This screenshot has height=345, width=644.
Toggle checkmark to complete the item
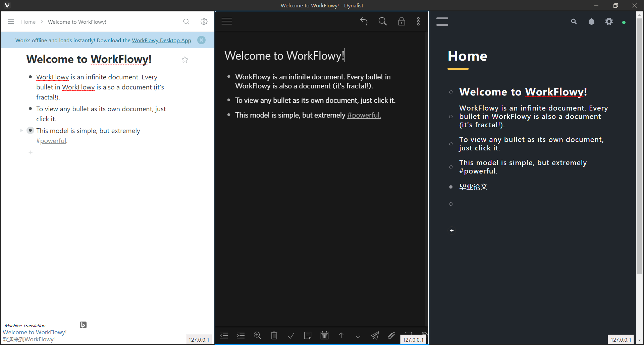[x=291, y=335]
